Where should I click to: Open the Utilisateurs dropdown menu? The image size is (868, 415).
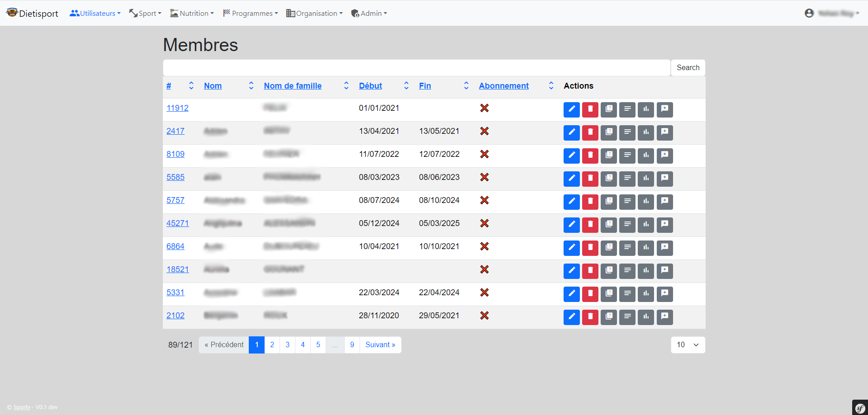point(95,13)
